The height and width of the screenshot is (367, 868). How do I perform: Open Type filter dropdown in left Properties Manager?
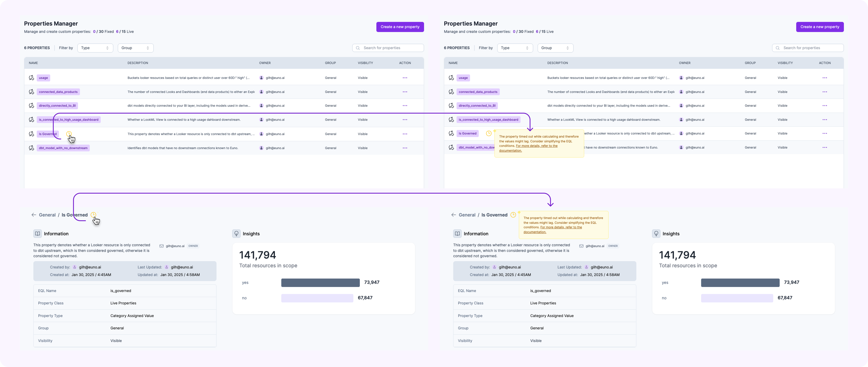(95, 48)
